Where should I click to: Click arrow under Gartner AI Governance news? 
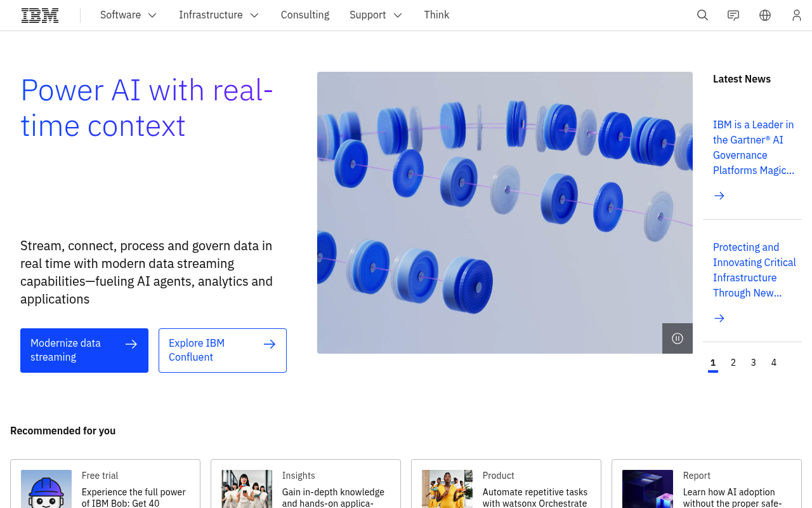pyautogui.click(x=719, y=196)
